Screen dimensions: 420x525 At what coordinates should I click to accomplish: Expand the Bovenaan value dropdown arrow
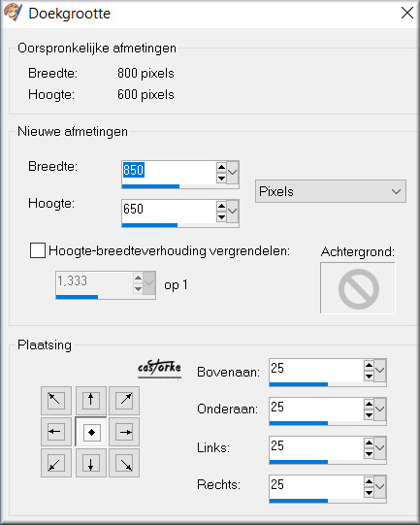380,371
